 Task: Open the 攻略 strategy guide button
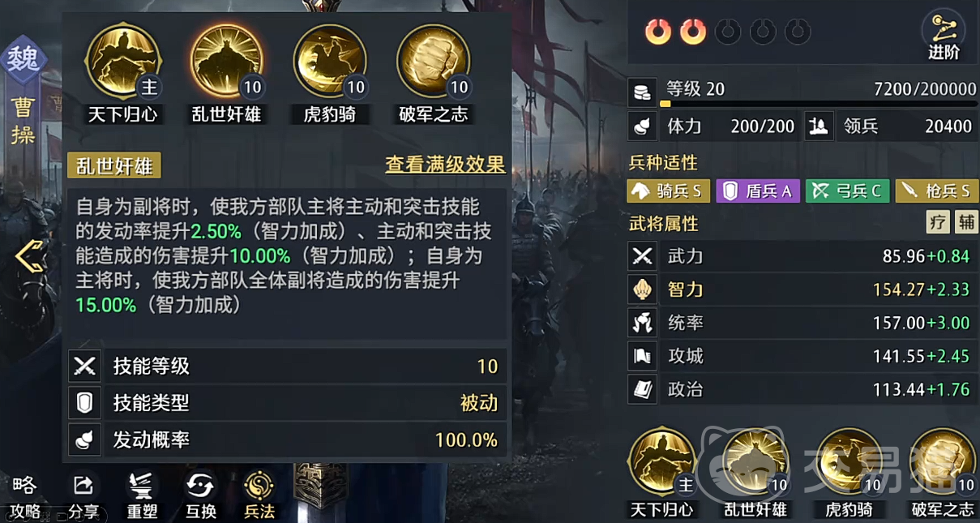pyautogui.click(x=24, y=496)
